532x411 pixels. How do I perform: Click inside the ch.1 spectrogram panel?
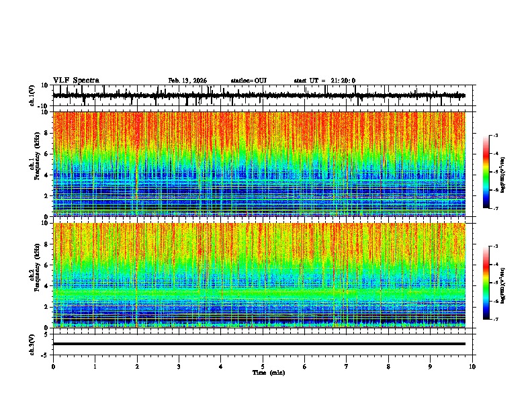[x=259, y=164]
